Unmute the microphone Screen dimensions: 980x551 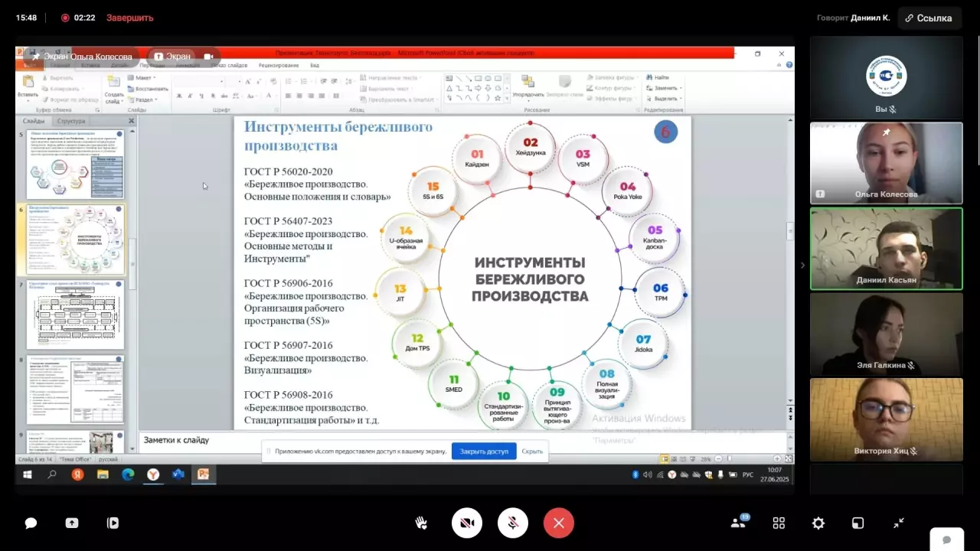(513, 523)
